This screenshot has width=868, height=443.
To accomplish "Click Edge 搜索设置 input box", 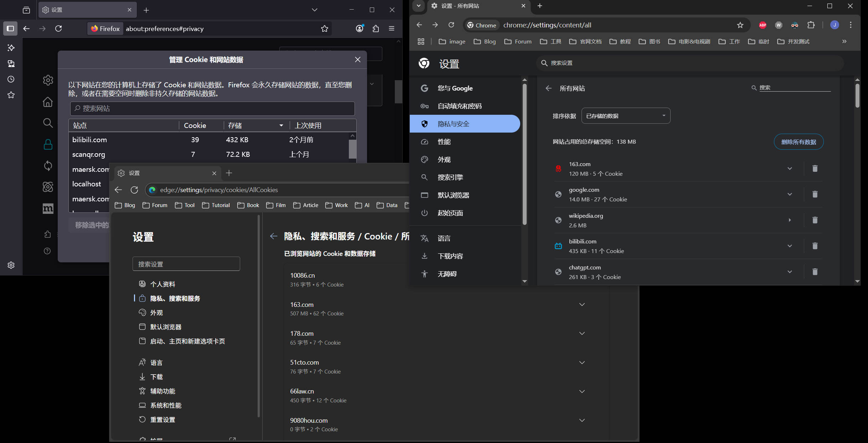I will [186, 264].
